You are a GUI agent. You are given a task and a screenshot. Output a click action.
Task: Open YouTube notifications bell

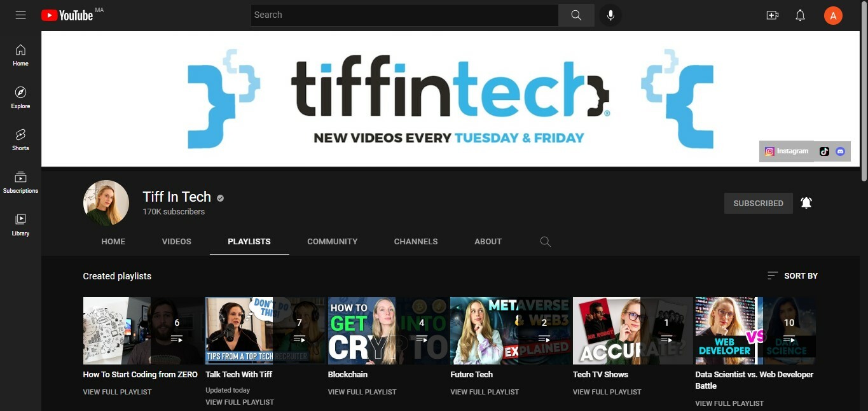[x=800, y=15]
